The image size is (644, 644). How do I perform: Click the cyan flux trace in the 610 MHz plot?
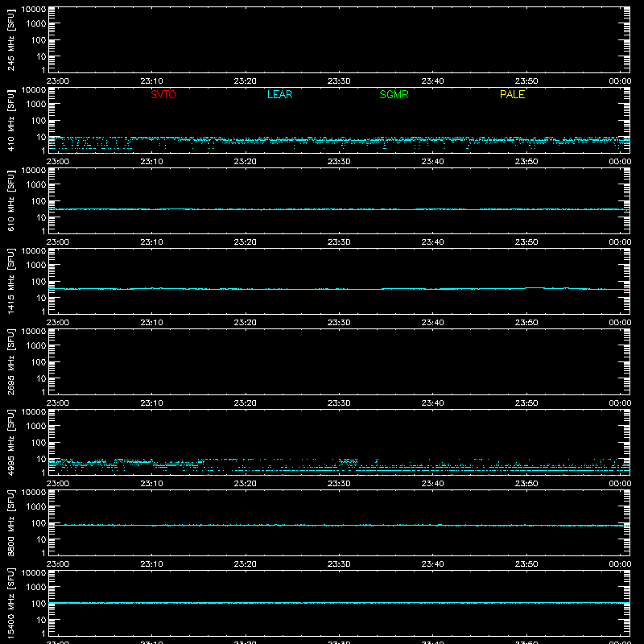(339, 209)
